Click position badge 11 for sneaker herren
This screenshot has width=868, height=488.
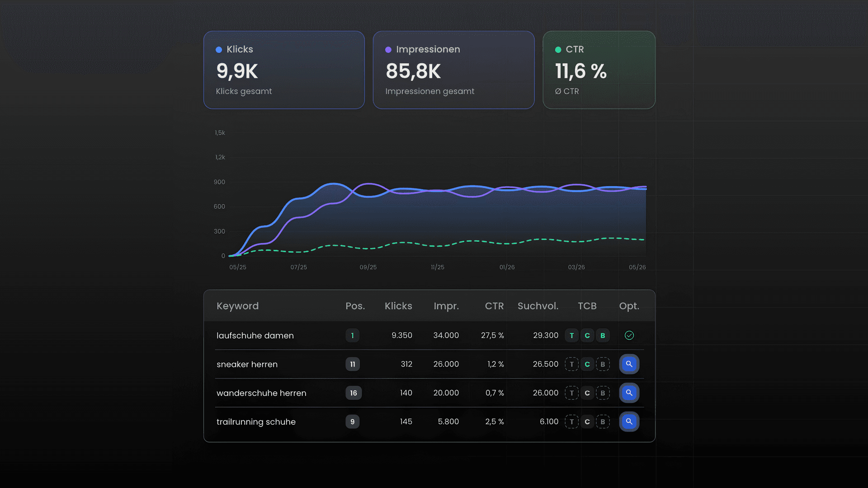click(x=353, y=364)
